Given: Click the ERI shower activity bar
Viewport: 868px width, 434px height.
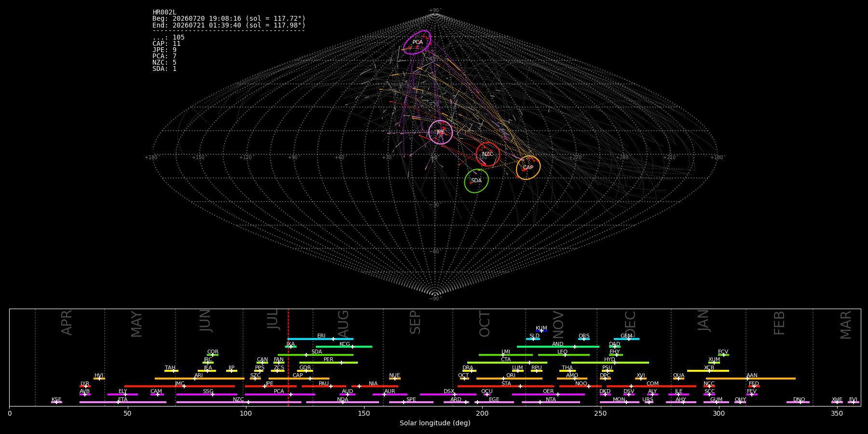Looking at the screenshot, I should (x=320, y=339).
